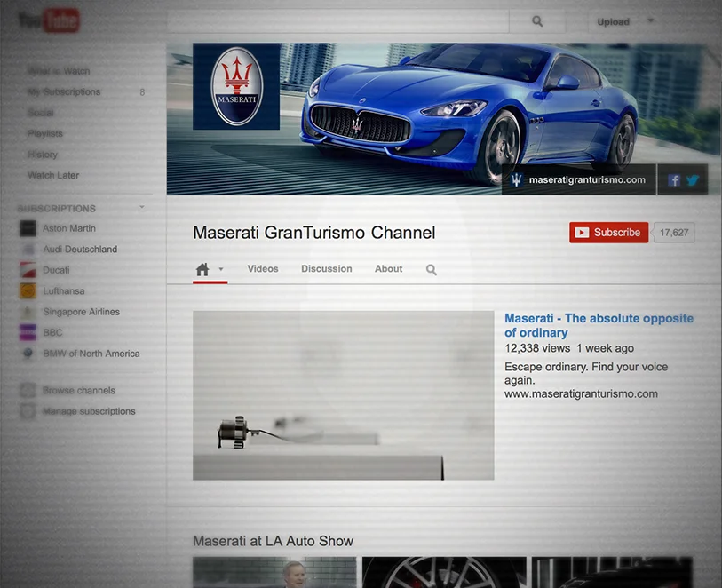Open the maseratigranturismo.com banner link

tap(587, 179)
